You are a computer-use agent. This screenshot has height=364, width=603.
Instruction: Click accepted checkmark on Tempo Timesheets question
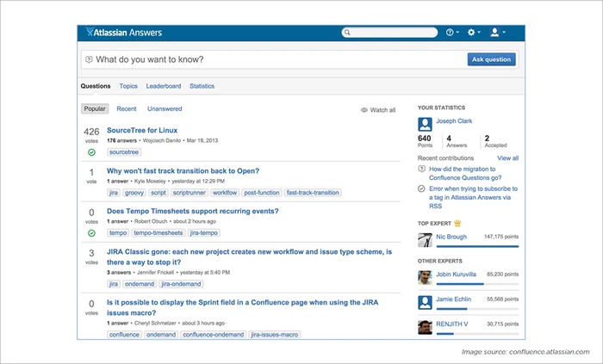pyautogui.click(x=91, y=233)
